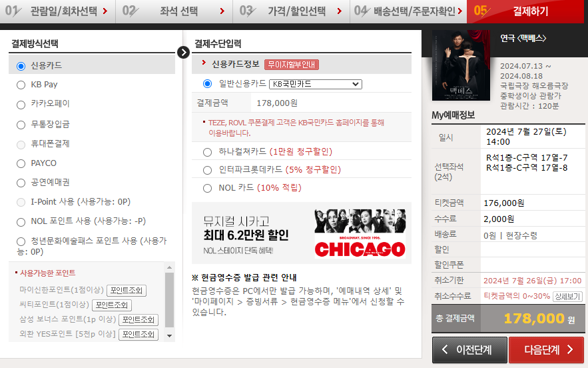Click 포인트조회 for 외환 YES포인트

click(x=139, y=334)
